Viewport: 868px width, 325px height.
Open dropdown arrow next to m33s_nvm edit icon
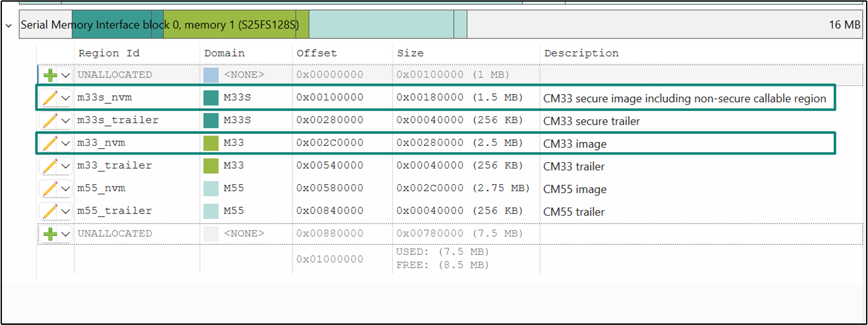(65, 98)
